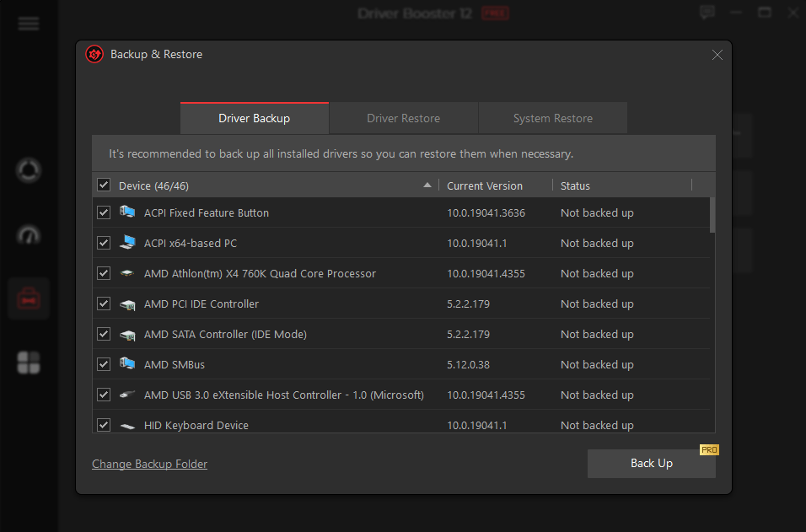Click the Change Backup Folder link
The height and width of the screenshot is (532, 806).
pyautogui.click(x=149, y=464)
